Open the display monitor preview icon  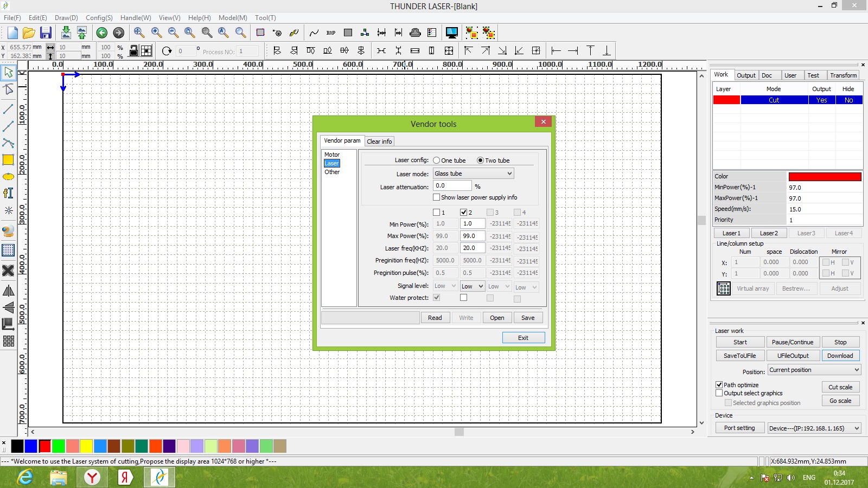pyautogui.click(x=451, y=33)
